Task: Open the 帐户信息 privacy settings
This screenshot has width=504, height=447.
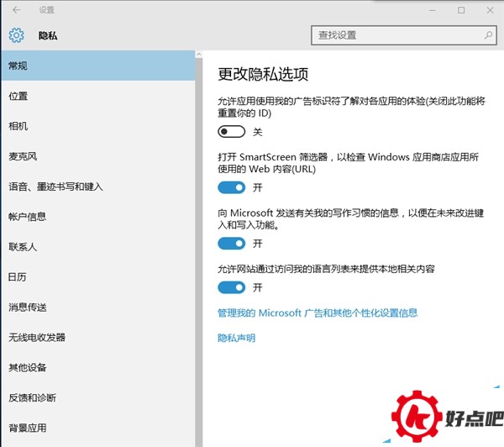Action: pyautogui.click(x=98, y=217)
